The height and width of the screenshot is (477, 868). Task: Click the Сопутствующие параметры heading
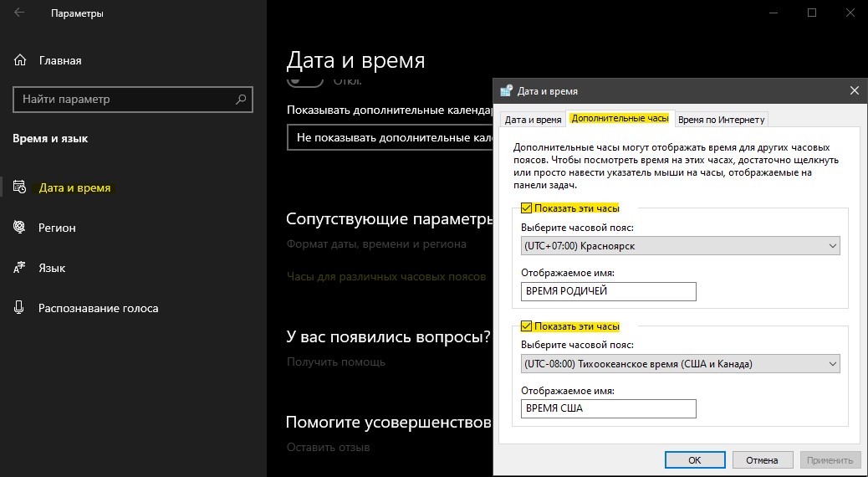pos(389,218)
